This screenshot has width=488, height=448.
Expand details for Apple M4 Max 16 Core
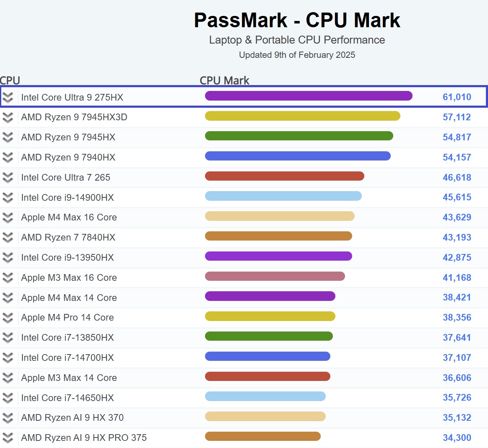click(8, 218)
